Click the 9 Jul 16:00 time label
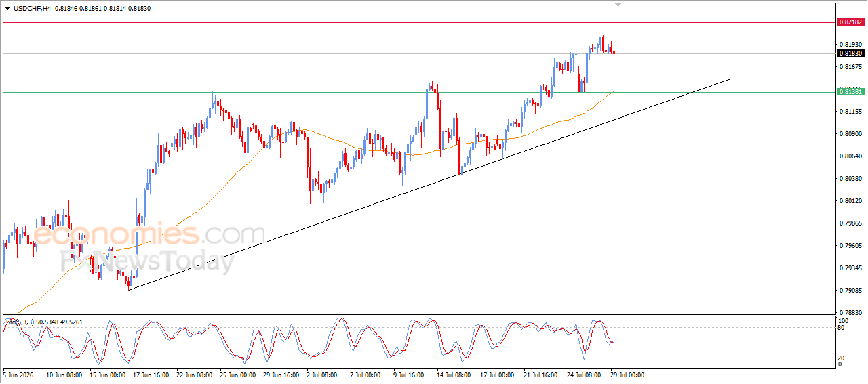868x384 pixels. (x=410, y=374)
